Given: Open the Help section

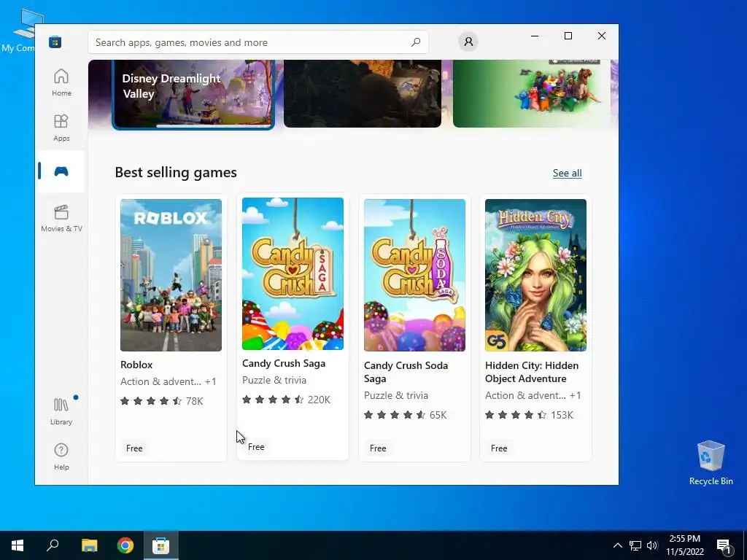Looking at the screenshot, I should point(61,456).
